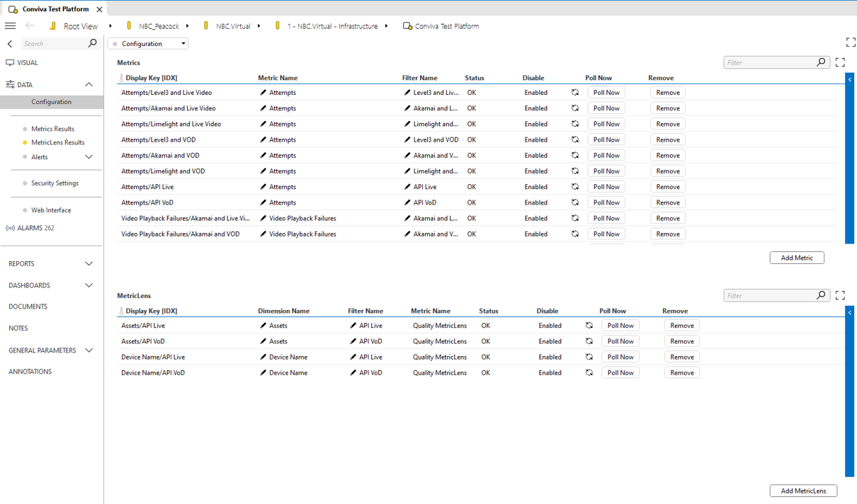
Task: Toggle Enabled for Attempts/API VoD
Action: [x=536, y=202]
